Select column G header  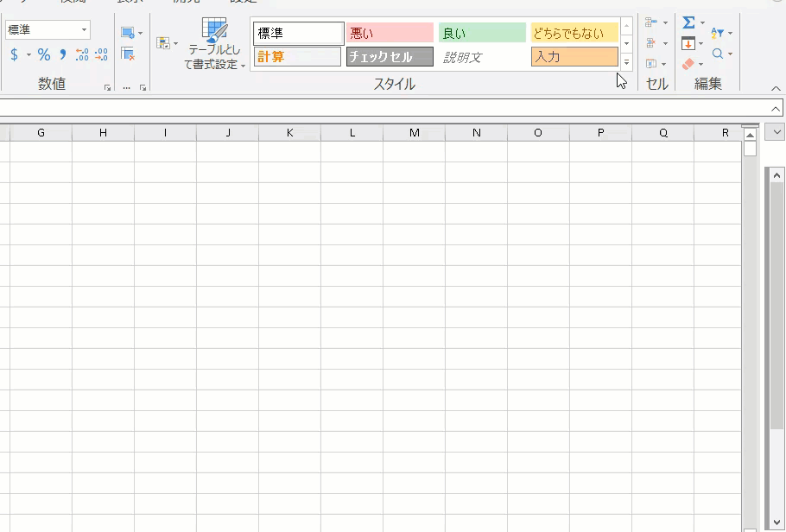point(41,133)
